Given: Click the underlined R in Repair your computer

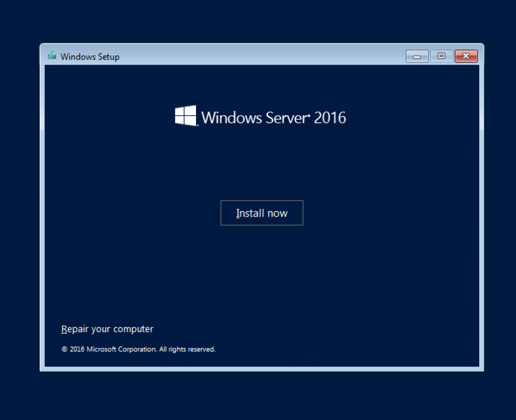Looking at the screenshot, I should coord(63,329).
